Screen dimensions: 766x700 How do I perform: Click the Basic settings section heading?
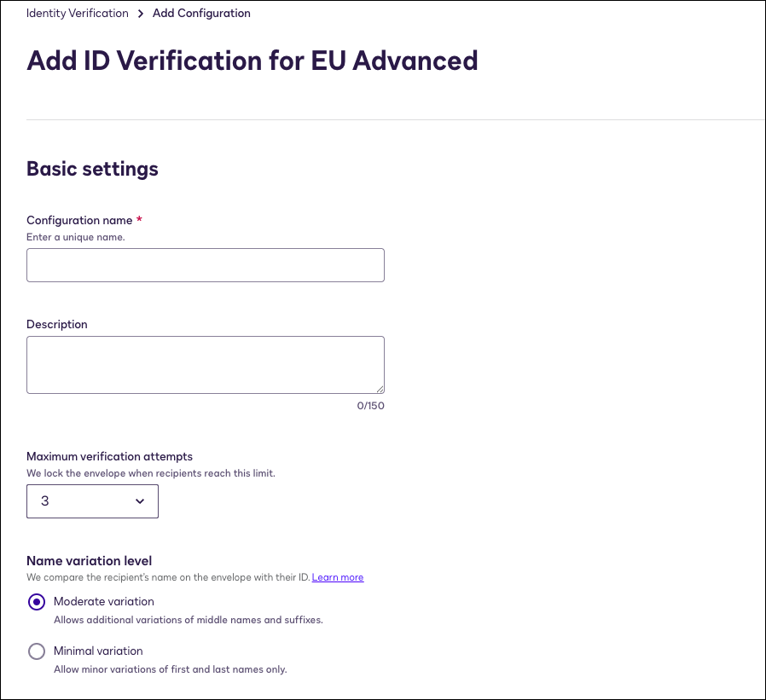point(92,169)
